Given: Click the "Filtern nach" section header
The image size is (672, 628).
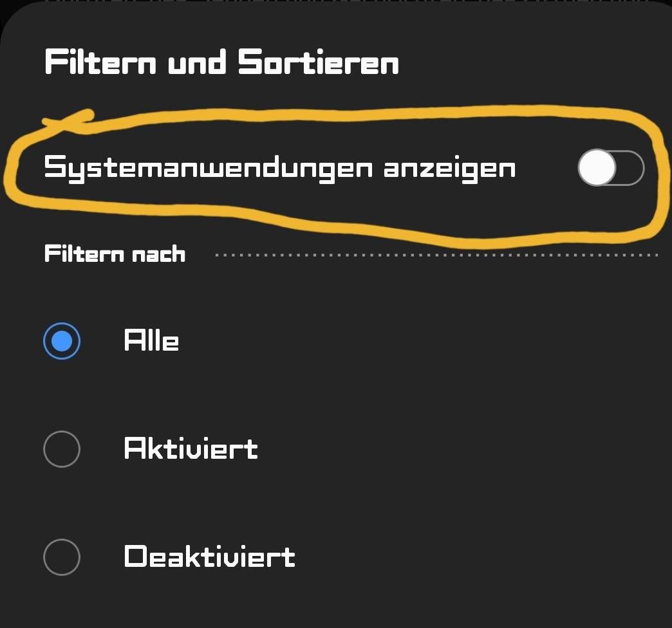Looking at the screenshot, I should (115, 254).
